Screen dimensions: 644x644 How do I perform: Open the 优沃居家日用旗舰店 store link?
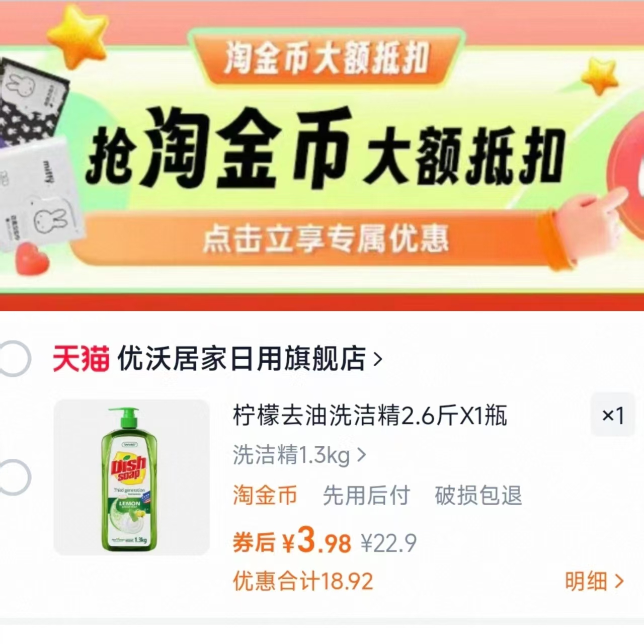242,359
